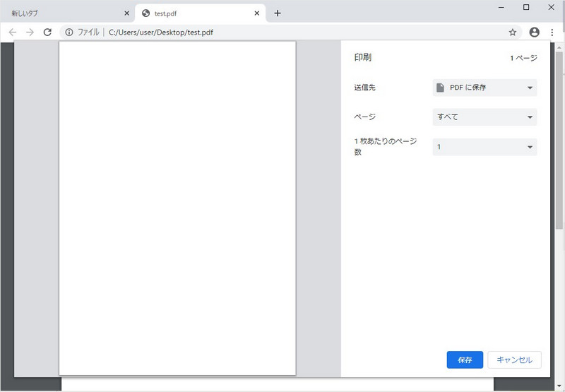Maximize the Chrome window
Screen dimensions: 565x392
pos(526,8)
